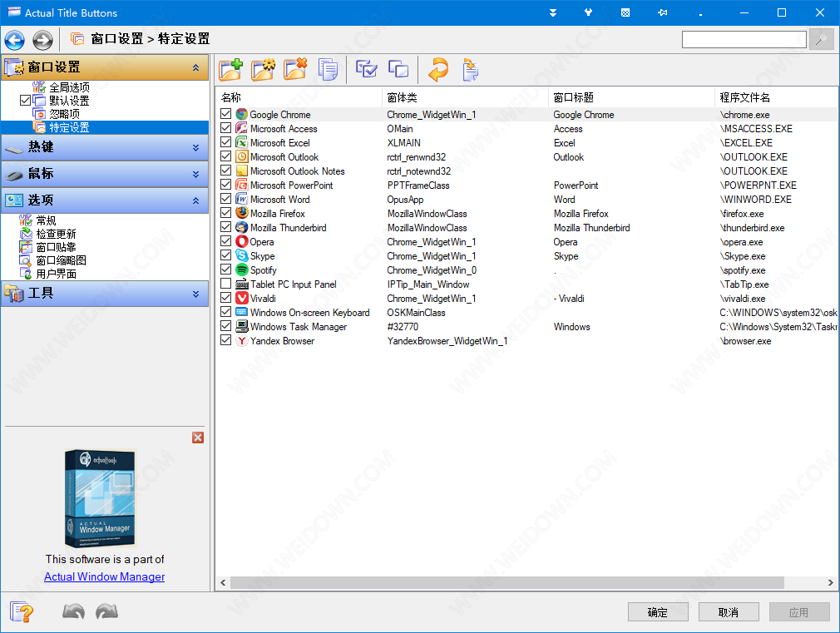Select 特定设置 in the tree
The width and height of the screenshot is (840, 633).
(x=69, y=127)
